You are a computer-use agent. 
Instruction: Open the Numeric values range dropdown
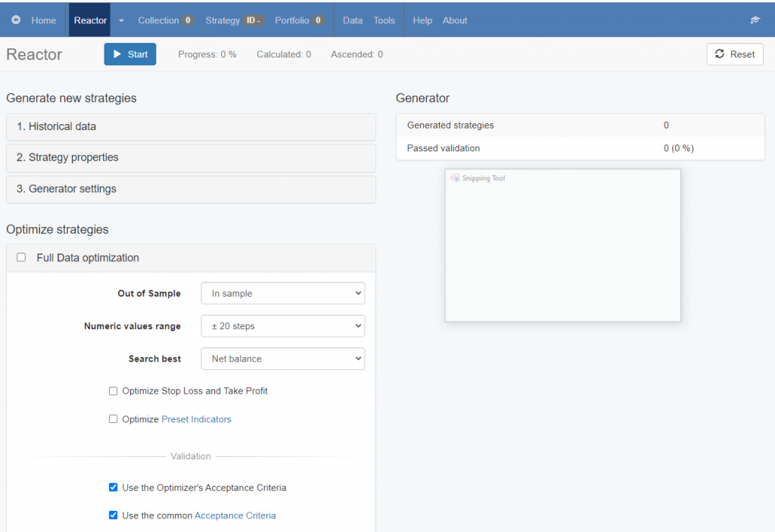pos(282,326)
